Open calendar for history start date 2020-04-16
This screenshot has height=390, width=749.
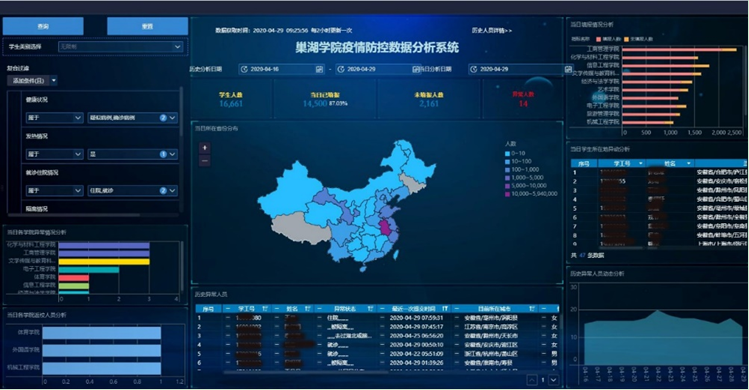pyautogui.click(x=319, y=69)
